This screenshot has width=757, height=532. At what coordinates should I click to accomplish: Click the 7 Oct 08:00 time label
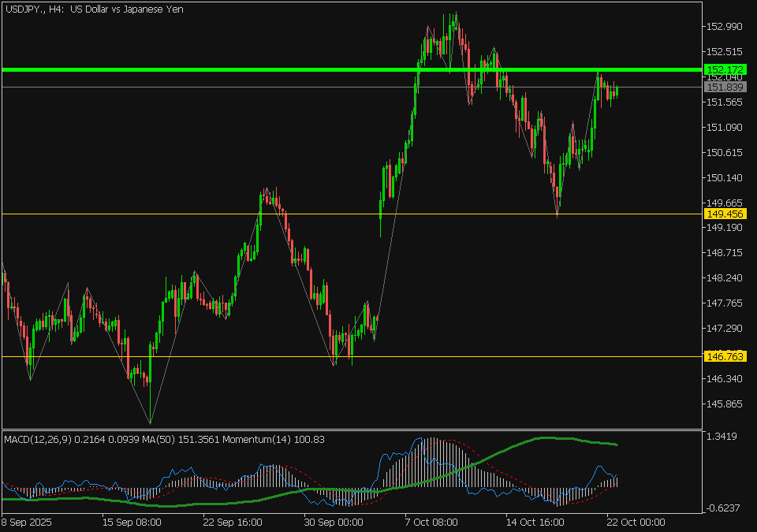click(x=431, y=522)
